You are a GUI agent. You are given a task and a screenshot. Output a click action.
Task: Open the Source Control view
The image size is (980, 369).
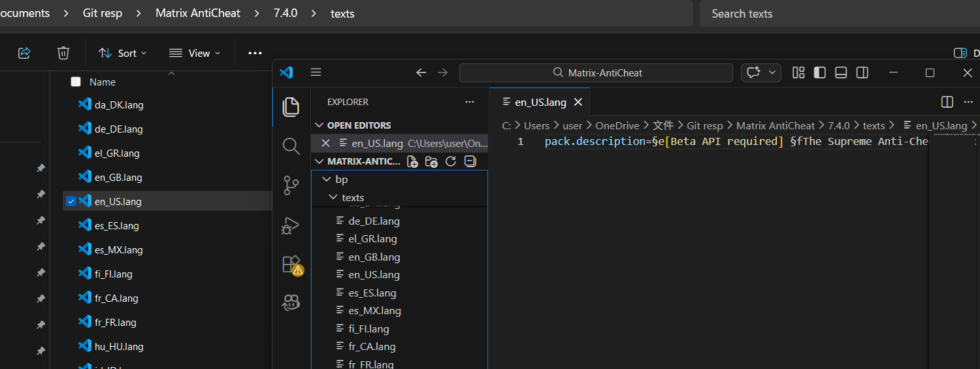tap(291, 186)
